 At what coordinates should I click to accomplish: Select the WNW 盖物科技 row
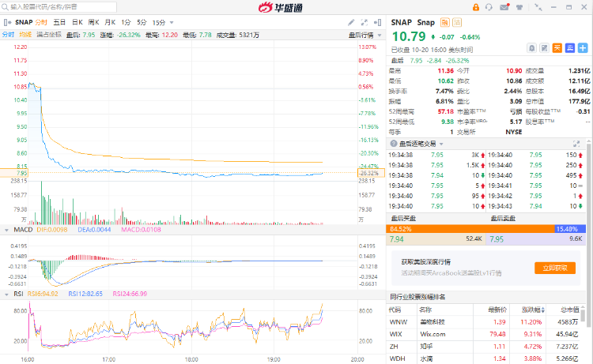(x=483, y=322)
